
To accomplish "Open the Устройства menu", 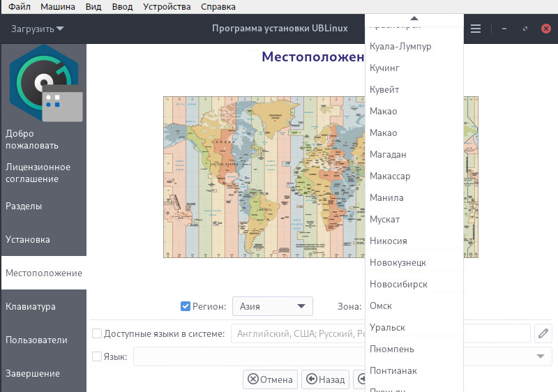I will (x=166, y=6).
